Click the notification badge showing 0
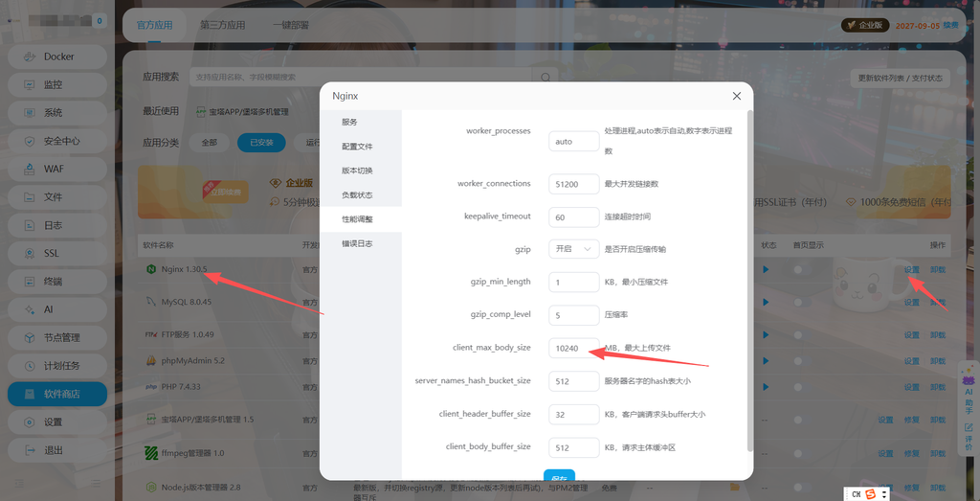The image size is (980, 501). coord(100,21)
